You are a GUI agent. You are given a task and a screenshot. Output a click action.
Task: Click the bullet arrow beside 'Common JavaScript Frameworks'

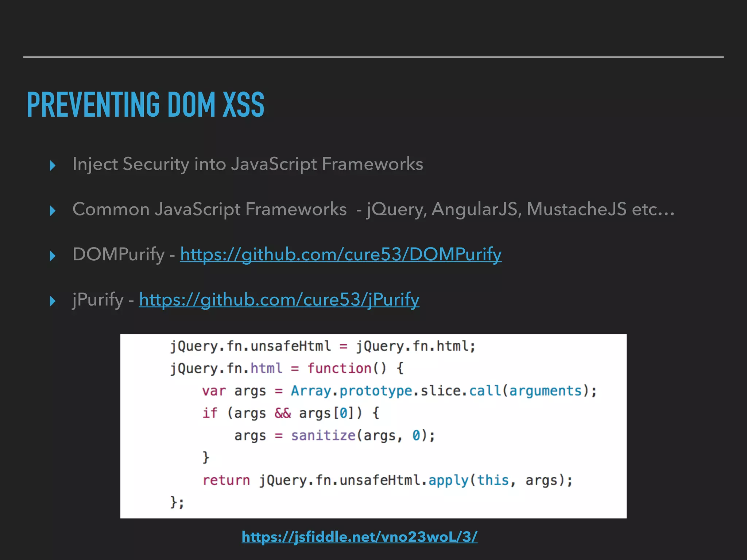(53, 211)
